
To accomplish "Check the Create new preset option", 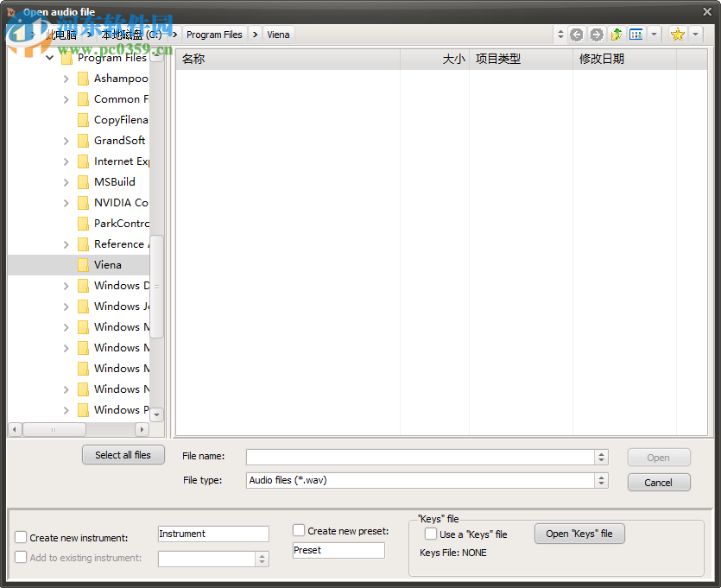I will click(299, 530).
